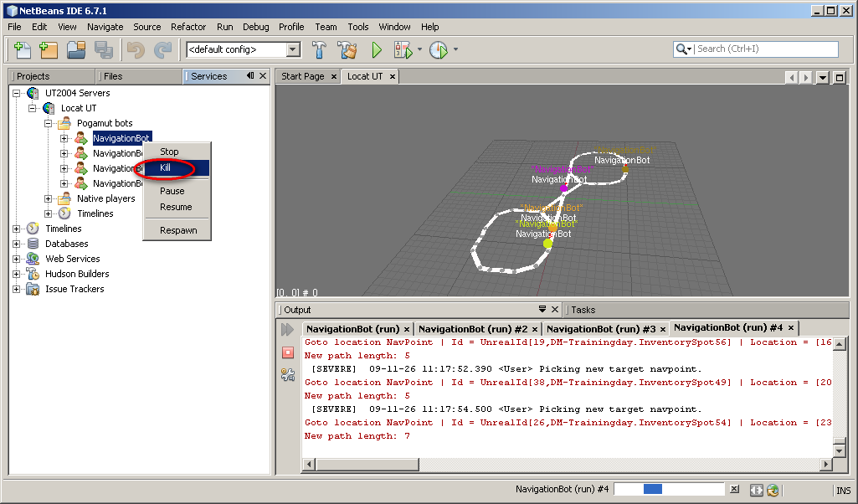Choose Pause from the context menu
This screenshot has width=858, height=504.
pyautogui.click(x=176, y=191)
